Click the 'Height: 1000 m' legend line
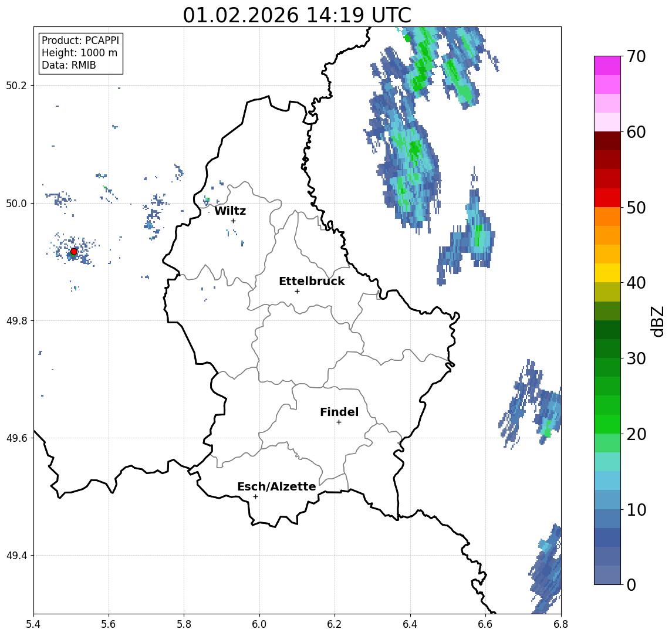The image size is (672, 636). point(79,53)
